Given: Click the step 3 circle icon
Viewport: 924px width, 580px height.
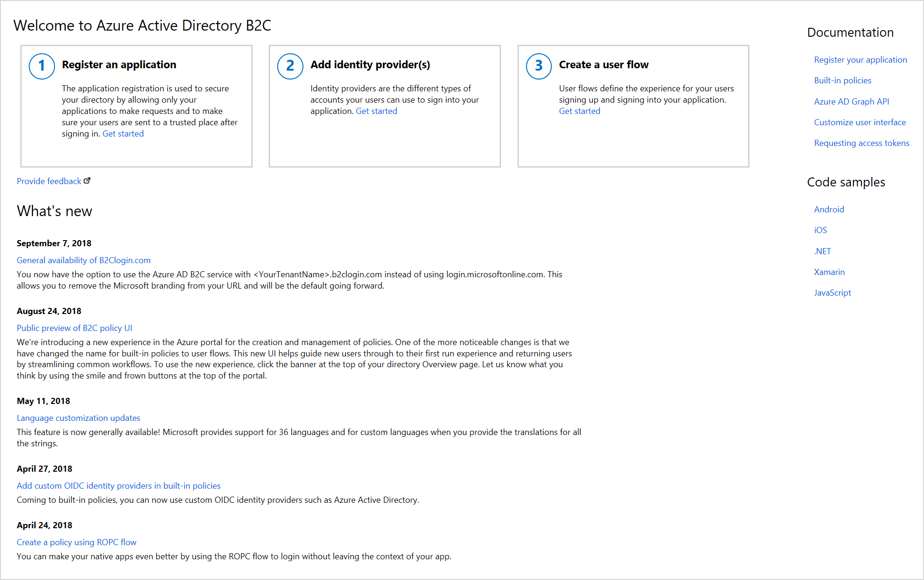Looking at the screenshot, I should tap(539, 66).
